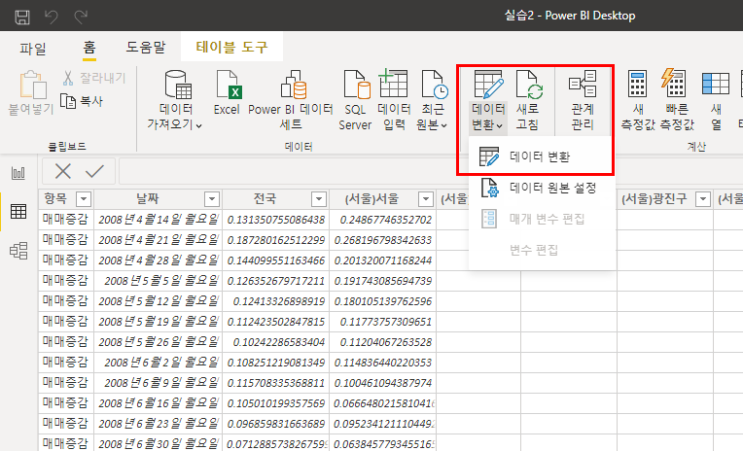Click the Excel data source icon
This screenshot has height=451, width=743.
pos(229,84)
